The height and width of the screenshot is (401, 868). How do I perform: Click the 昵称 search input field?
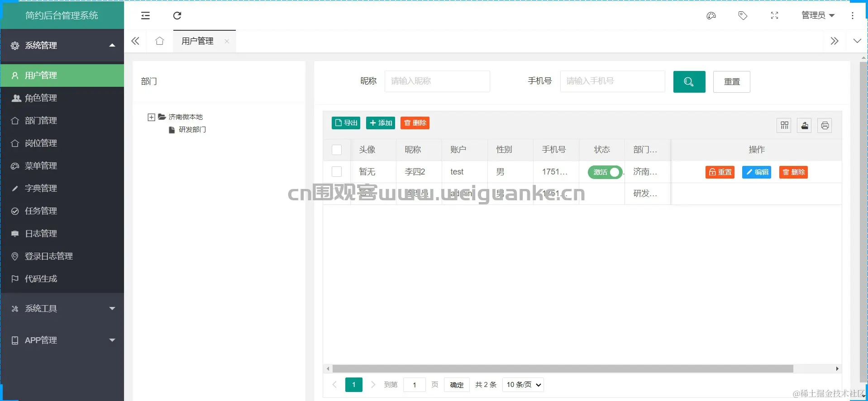point(437,81)
